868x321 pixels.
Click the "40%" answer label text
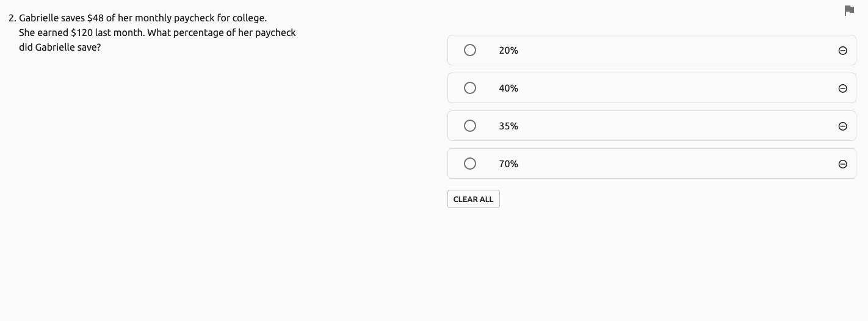coord(508,88)
